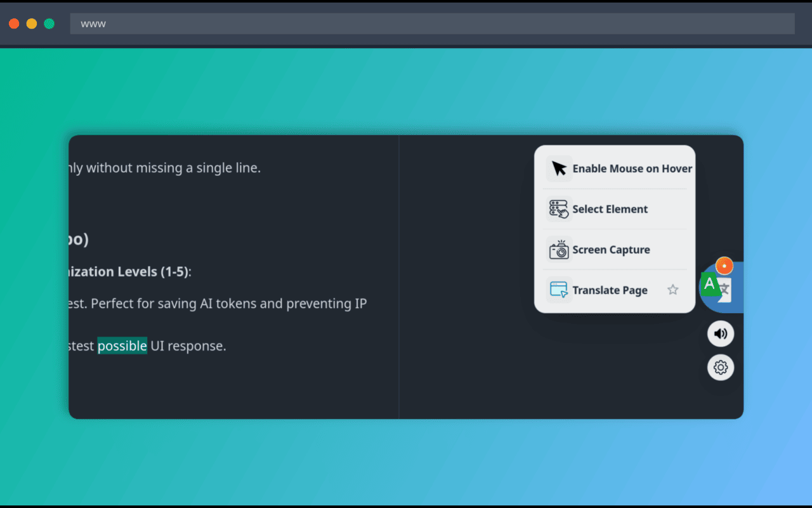Toggle the star beside Translate Page
The height and width of the screenshot is (508, 812).
pyautogui.click(x=673, y=290)
